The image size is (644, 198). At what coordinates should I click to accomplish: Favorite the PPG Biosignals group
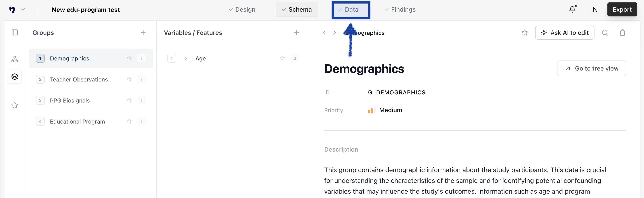tap(129, 101)
